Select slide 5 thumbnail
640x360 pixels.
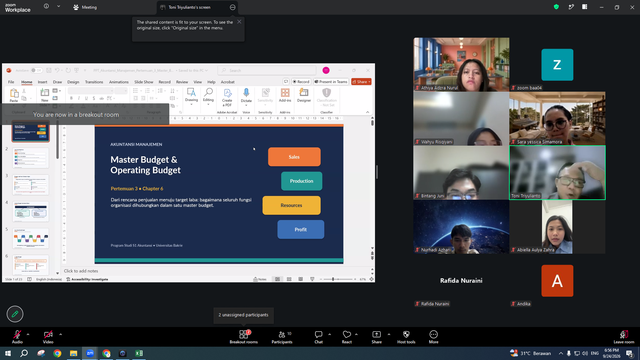click(x=31, y=238)
